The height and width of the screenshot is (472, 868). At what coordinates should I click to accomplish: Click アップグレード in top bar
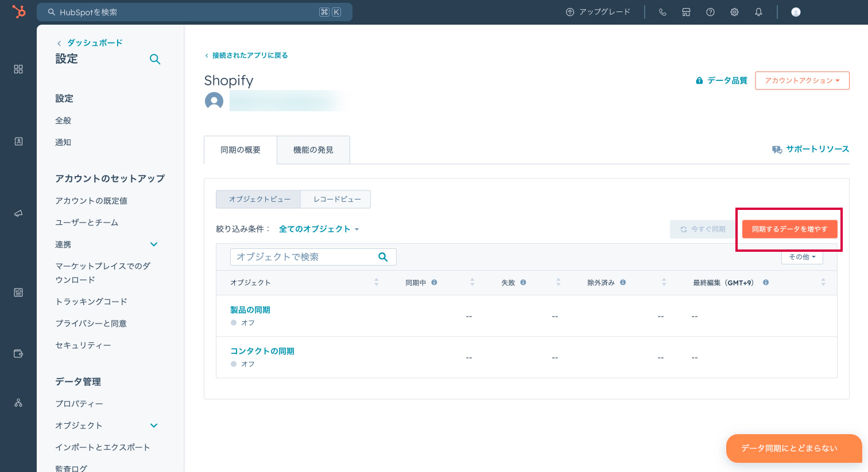pyautogui.click(x=598, y=12)
